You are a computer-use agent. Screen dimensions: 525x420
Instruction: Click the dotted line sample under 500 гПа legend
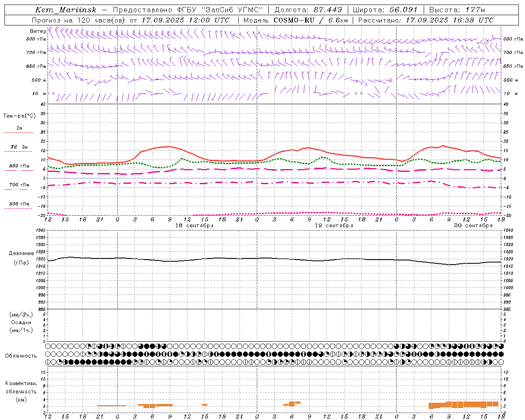pyautogui.click(x=18, y=209)
